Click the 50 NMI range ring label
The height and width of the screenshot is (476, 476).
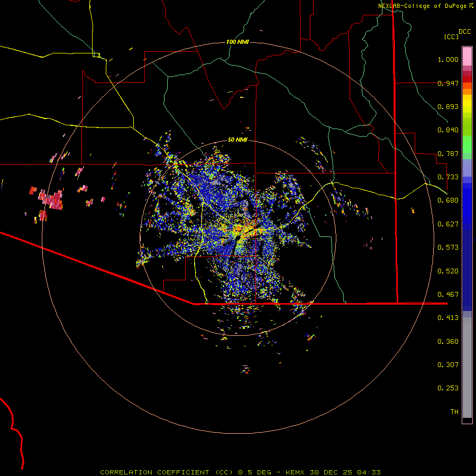[x=237, y=140]
